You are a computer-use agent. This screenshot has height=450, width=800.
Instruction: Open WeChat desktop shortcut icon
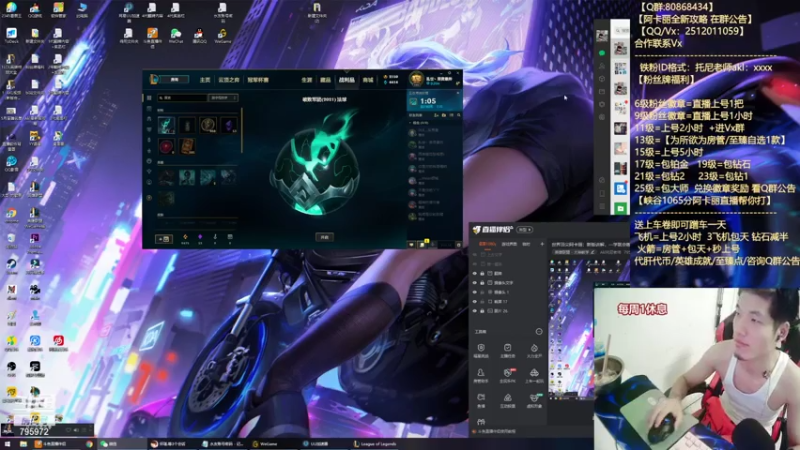coord(176,36)
